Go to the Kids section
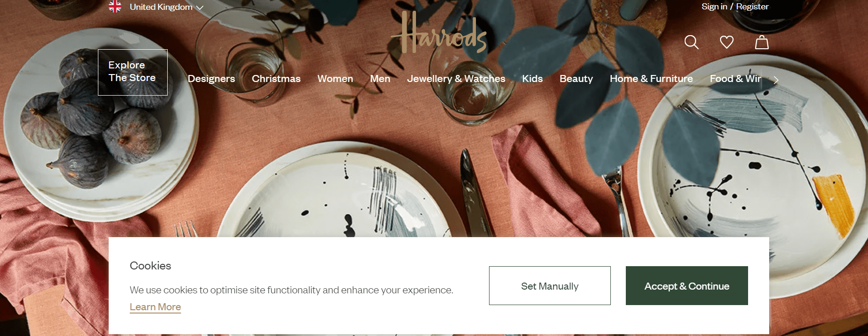The width and height of the screenshot is (868, 336). click(533, 79)
